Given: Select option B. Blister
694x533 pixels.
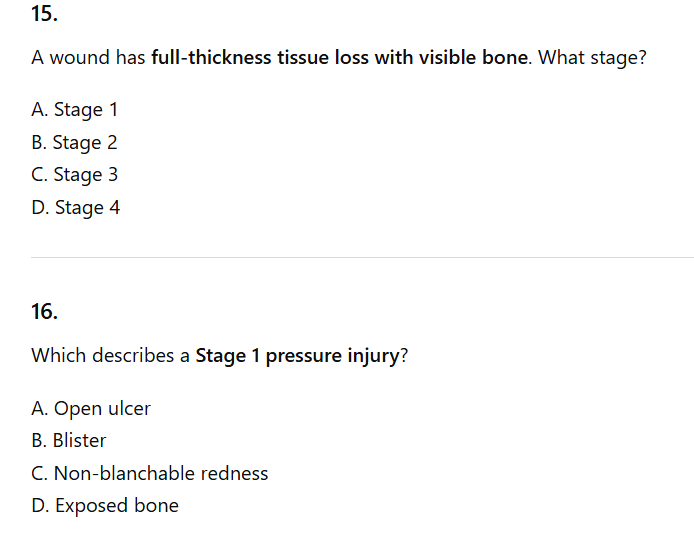Looking at the screenshot, I should [69, 440].
